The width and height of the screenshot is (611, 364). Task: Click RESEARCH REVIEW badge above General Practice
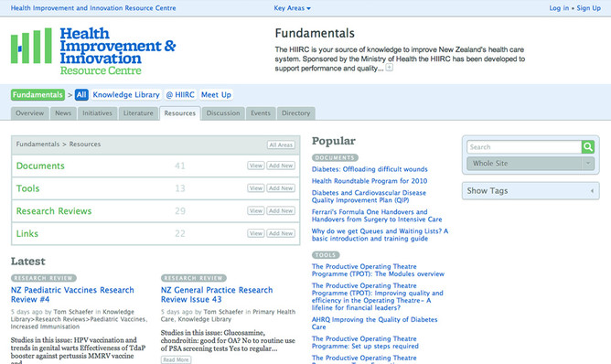(x=194, y=278)
